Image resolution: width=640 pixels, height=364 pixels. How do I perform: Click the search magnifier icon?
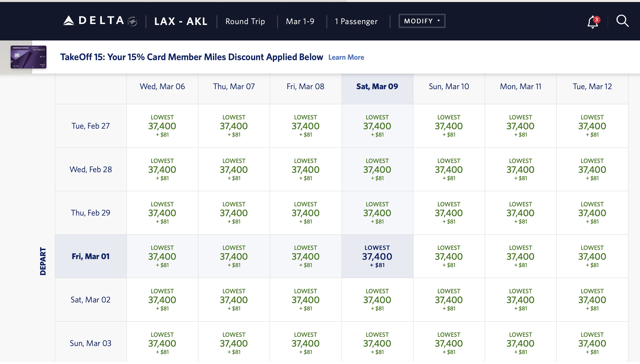pyautogui.click(x=622, y=21)
